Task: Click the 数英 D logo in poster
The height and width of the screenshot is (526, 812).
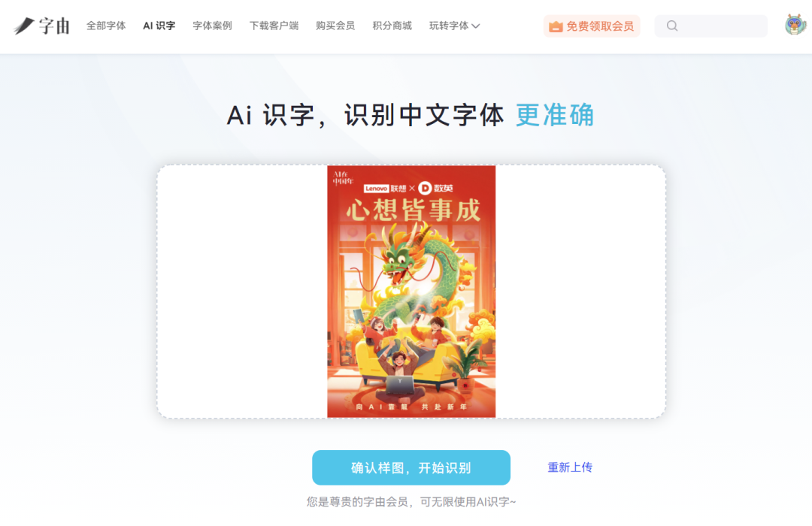Action: click(x=435, y=188)
